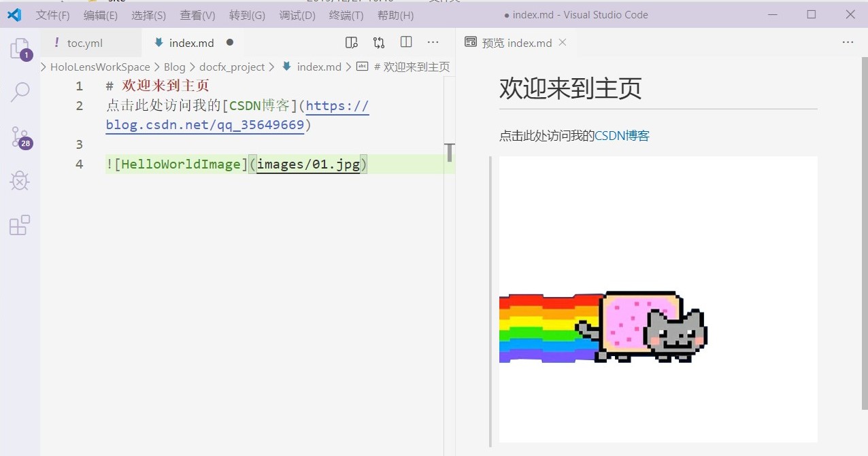Open Source Control showing 28 changes

pos(20,136)
